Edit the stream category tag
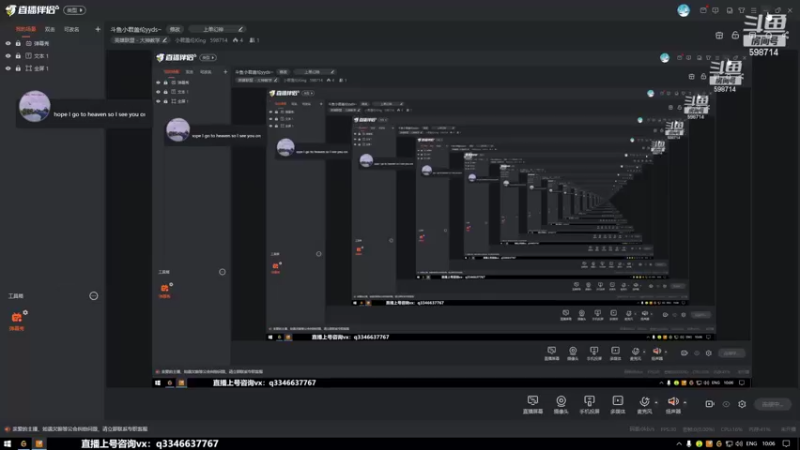The image size is (800, 450). [140, 40]
